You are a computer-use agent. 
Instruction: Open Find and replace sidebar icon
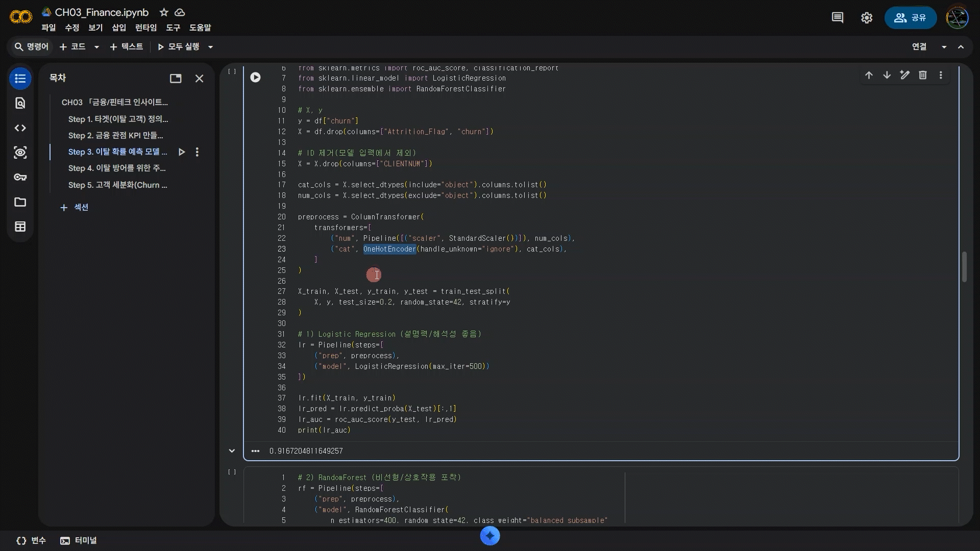20,103
